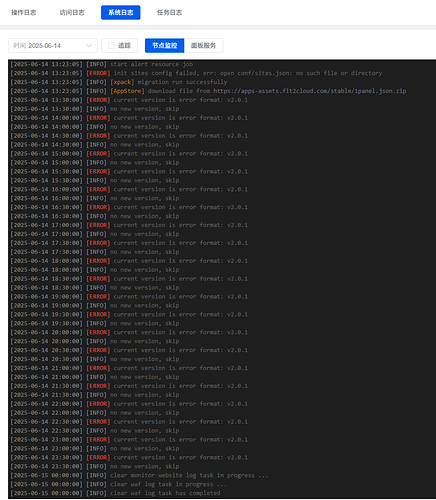Open the 访问日志 tab

(x=72, y=13)
